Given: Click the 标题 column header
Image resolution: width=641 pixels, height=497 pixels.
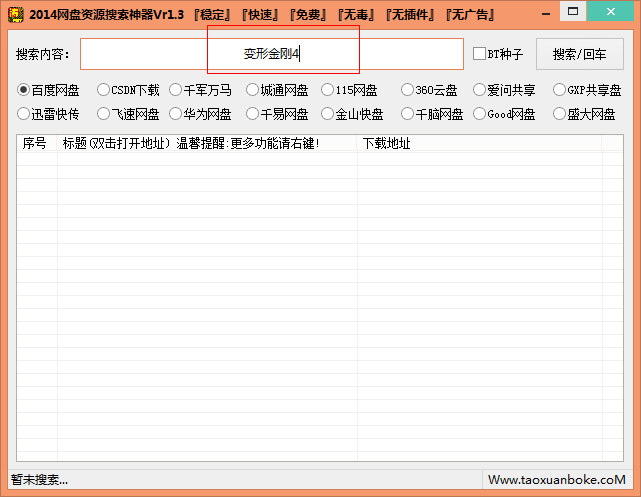Looking at the screenshot, I should tap(207, 143).
